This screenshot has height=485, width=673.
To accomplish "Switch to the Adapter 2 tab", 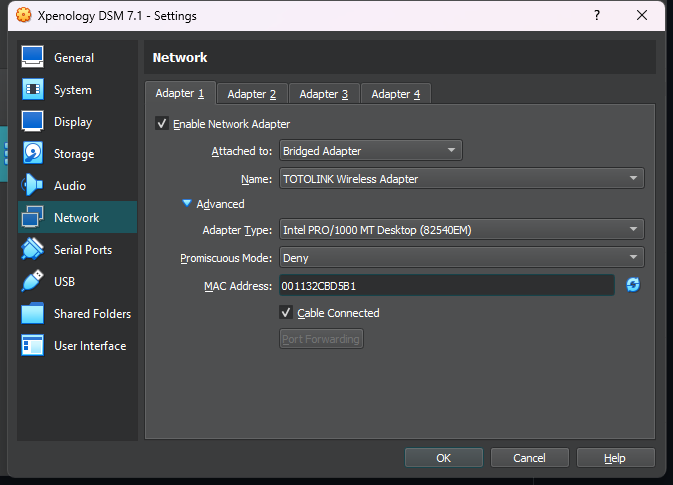I will click(x=252, y=94).
